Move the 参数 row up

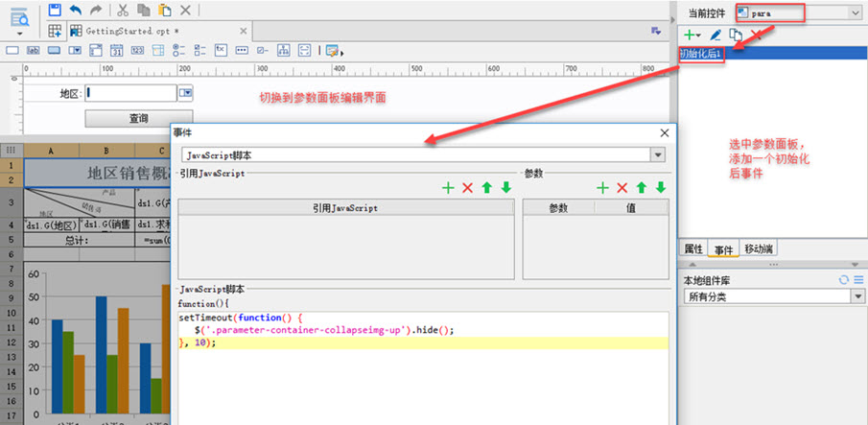click(641, 188)
